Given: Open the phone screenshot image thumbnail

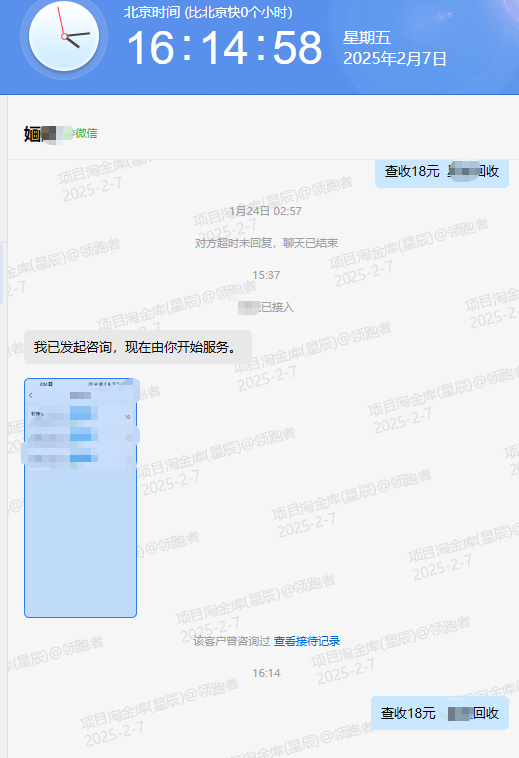Looking at the screenshot, I should 81,498.
